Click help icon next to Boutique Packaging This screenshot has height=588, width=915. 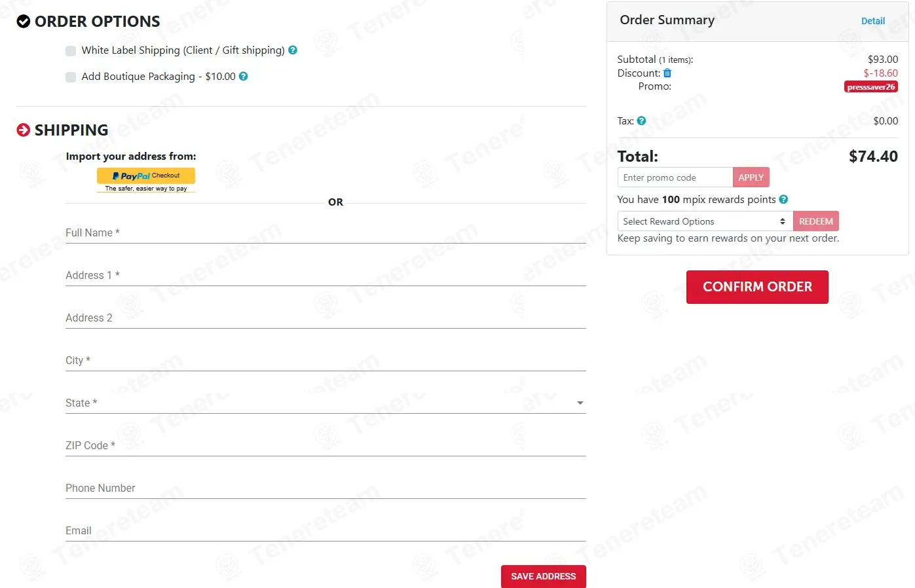tap(244, 76)
